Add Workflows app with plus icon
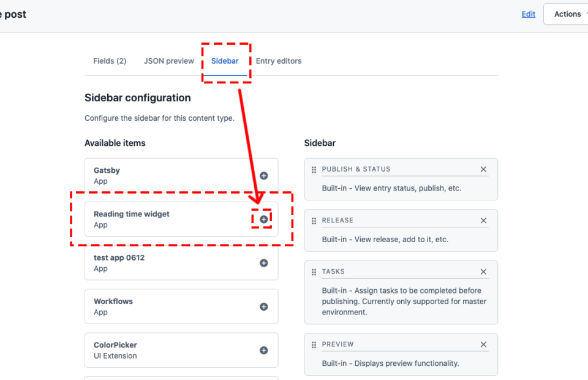The width and height of the screenshot is (588, 380). click(x=263, y=306)
